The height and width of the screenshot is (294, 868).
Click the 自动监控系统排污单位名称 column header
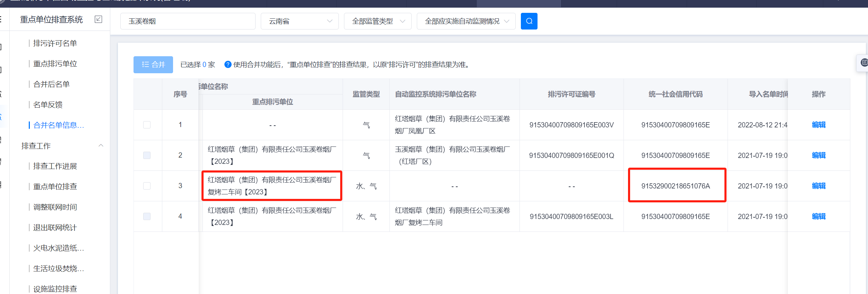(436, 94)
